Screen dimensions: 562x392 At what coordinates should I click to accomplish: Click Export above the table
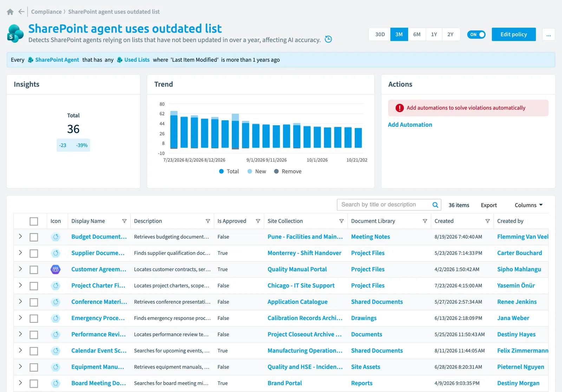489,205
